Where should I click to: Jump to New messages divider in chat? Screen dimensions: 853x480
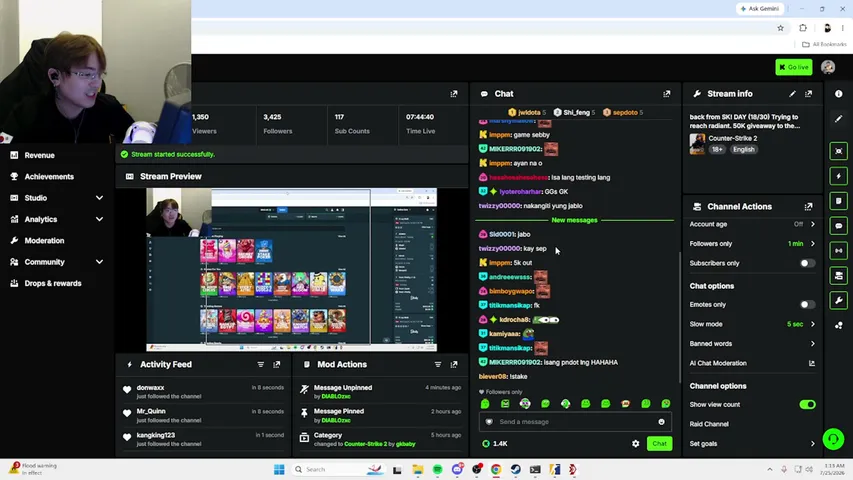pos(574,220)
